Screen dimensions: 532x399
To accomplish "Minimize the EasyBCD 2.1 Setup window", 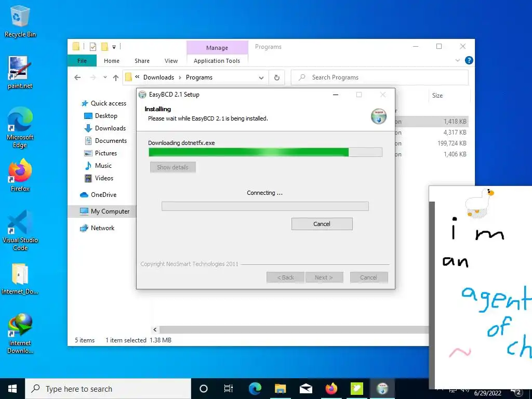I will tap(336, 95).
